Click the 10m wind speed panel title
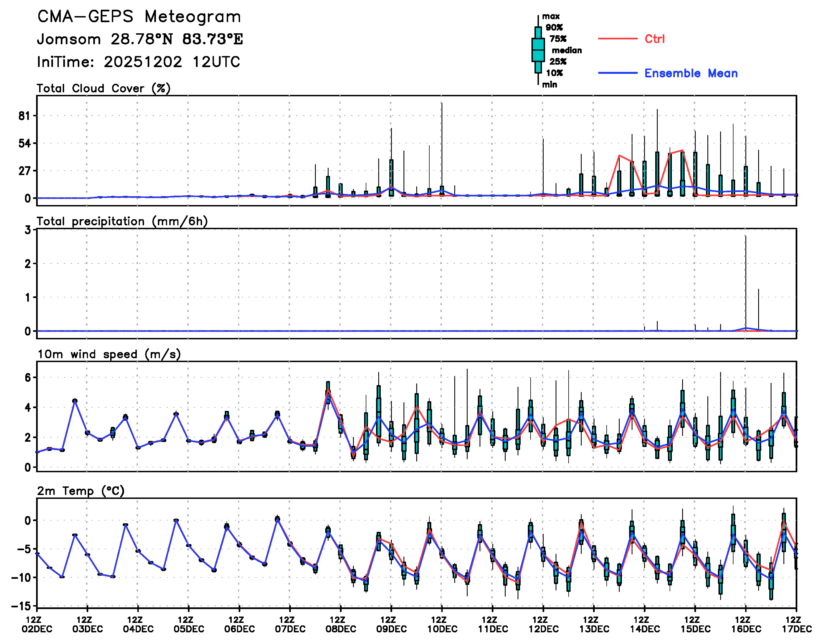The width and height of the screenshot is (822, 644). pyautogui.click(x=109, y=354)
